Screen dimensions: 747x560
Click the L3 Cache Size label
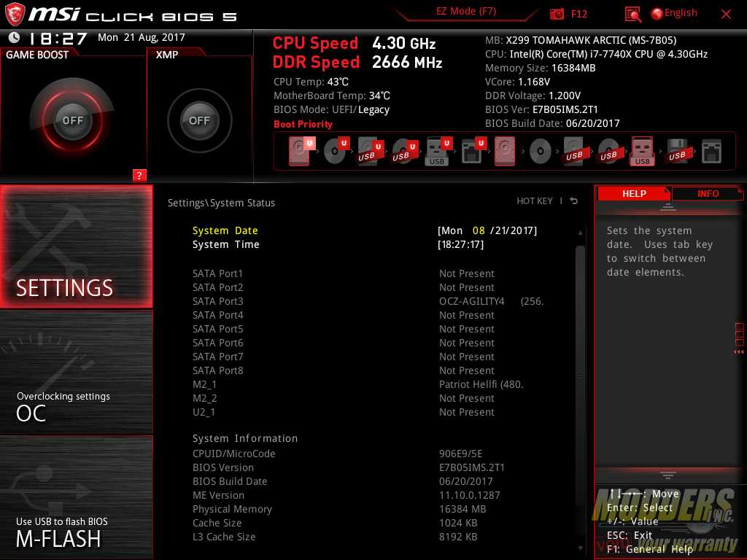tap(224, 537)
